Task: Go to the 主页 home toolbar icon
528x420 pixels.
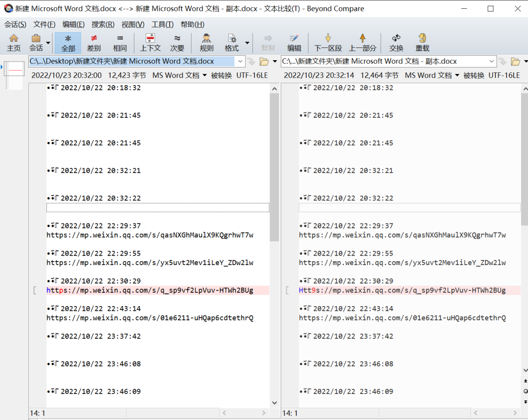Action: pyautogui.click(x=14, y=43)
